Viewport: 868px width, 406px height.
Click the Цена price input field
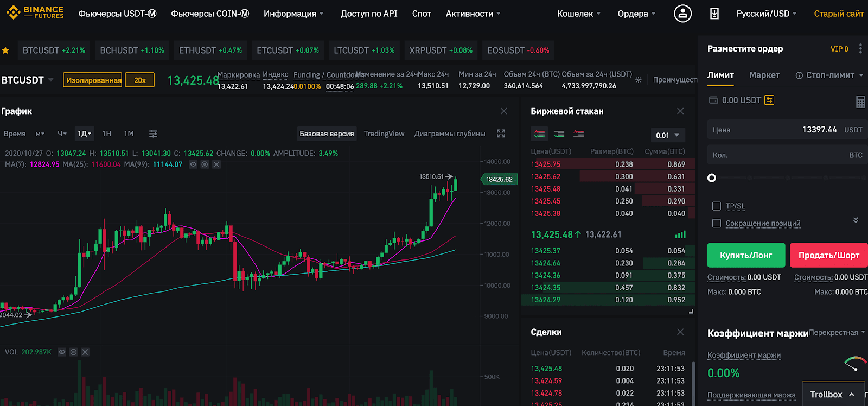tap(788, 130)
